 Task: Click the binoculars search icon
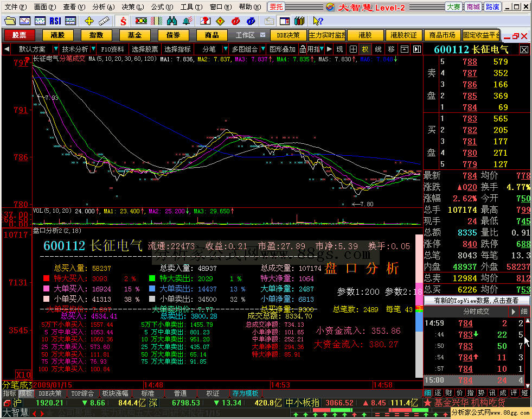click(x=172, y=21)
